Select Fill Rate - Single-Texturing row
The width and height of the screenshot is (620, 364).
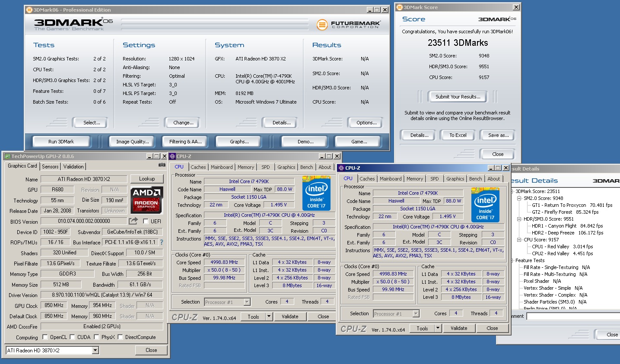pyautogui.click(x=556, y=267)
